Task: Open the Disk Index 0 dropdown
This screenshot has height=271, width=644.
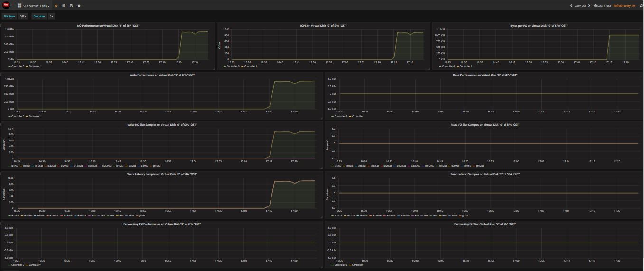Action: pyautogui.click(x=51, y=16)
